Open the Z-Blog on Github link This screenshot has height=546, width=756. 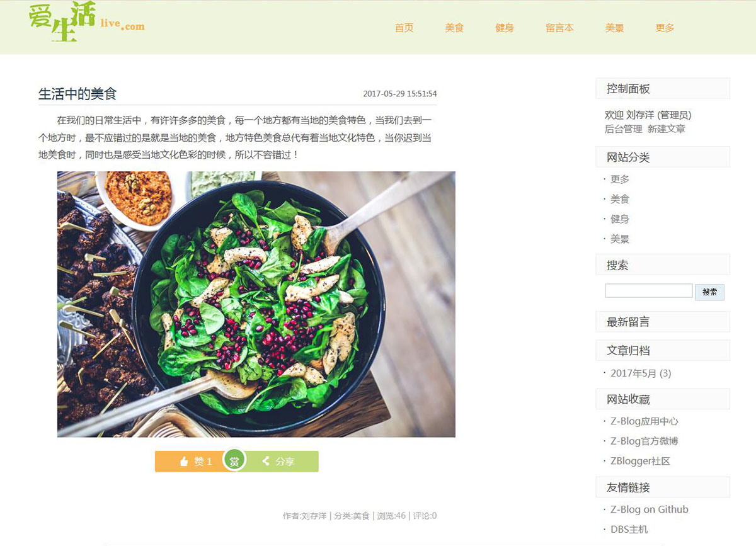tap(650, 509)
